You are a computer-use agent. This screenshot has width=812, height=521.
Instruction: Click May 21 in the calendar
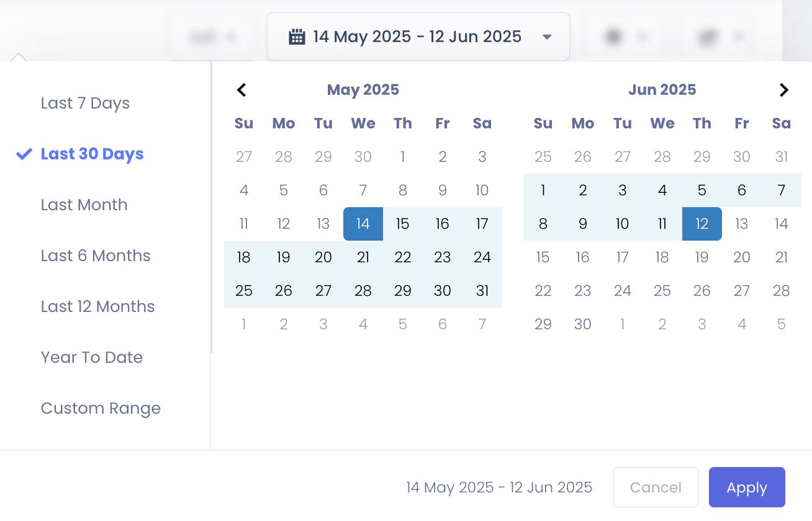tap(363, 257)
